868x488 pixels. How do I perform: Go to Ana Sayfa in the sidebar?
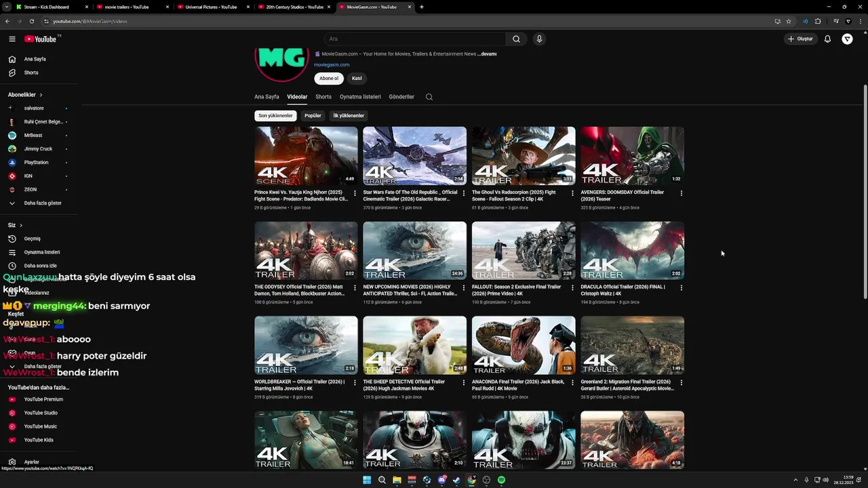(x=35, y=59)
